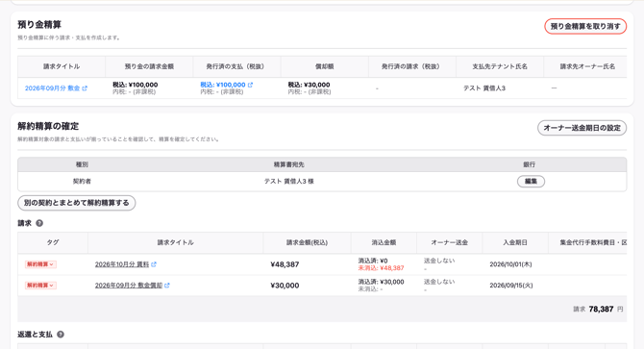This screenshot has width=644, height=349.
Task: Click the 編集 button in bank column
Action: click(531, 181)
